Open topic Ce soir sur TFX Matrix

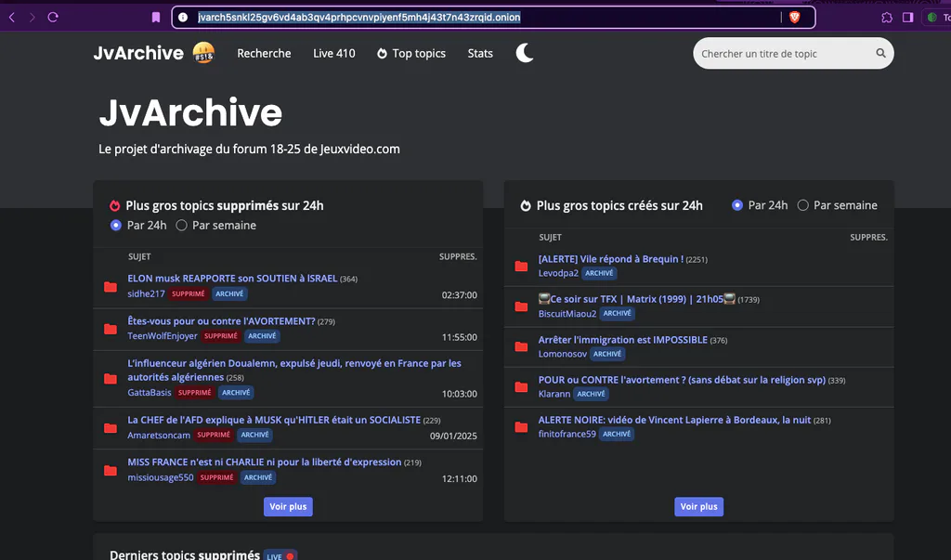click(x=637, y=299)
